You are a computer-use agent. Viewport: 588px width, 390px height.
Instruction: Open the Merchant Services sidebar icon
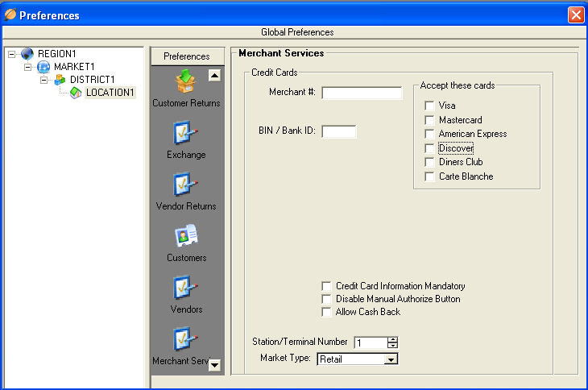point(185,338)
